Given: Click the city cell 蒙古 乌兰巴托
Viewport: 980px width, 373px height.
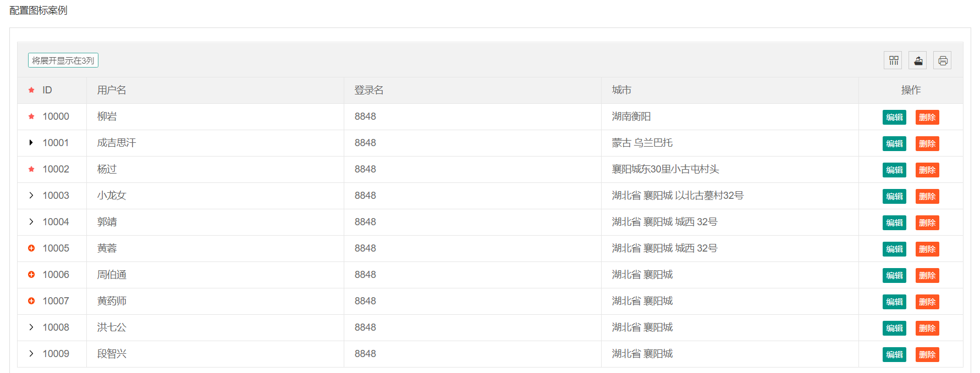Looking at the screenshot, I should [642, 143].
